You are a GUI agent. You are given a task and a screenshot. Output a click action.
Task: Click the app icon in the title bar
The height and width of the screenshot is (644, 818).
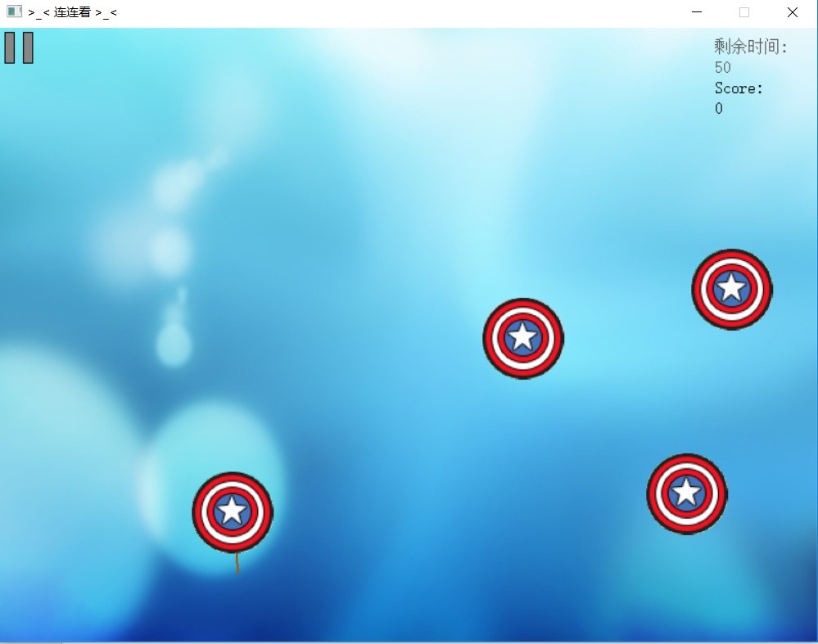tap(14, 11)
